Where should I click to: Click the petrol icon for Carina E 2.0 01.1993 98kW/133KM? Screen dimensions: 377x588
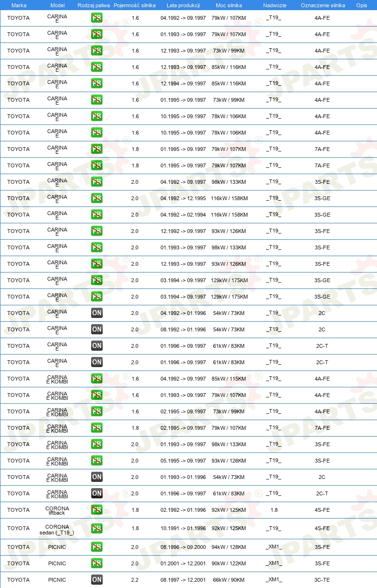97,247
